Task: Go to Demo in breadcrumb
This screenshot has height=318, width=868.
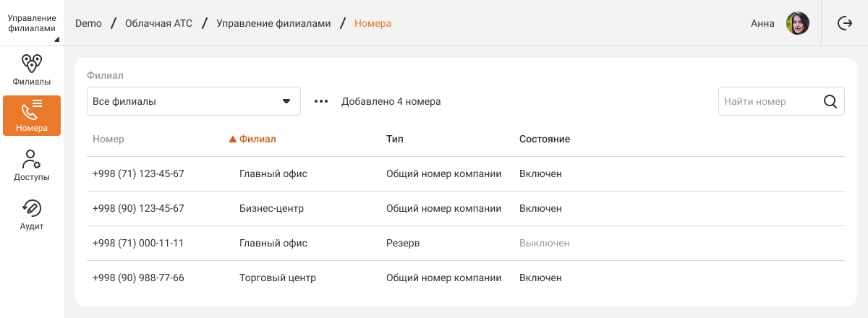Action: click(88, 23)
